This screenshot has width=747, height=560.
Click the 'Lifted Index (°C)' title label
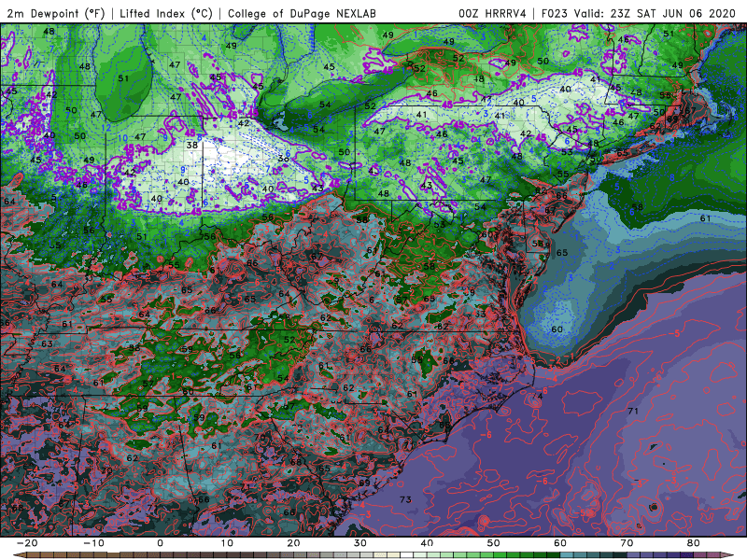(x=166, y=13)
